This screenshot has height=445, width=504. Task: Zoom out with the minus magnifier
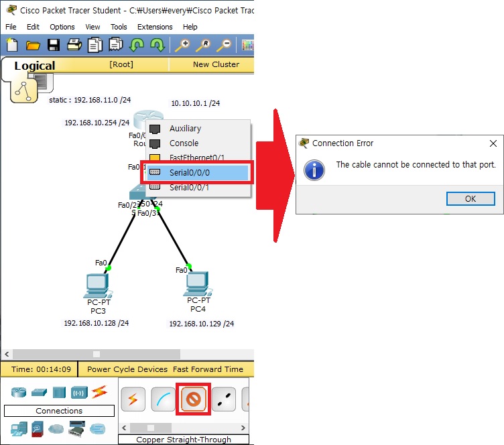coord(224,45)
